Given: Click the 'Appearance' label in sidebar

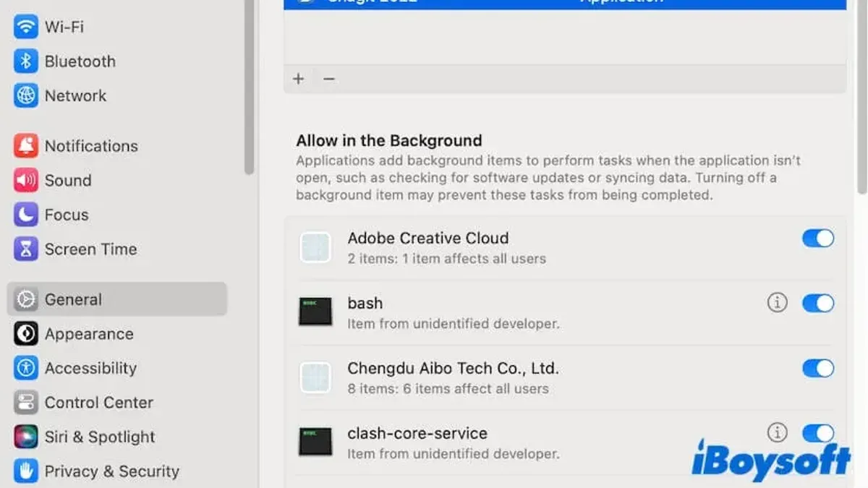Looking at the screenshot, I should pyautogui.click(x=89, y=334).
